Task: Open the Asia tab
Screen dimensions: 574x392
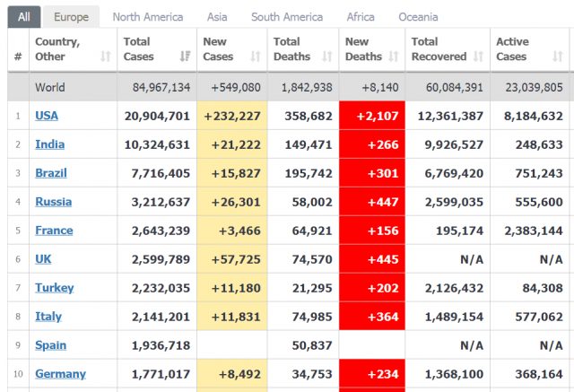Action: 217,17
